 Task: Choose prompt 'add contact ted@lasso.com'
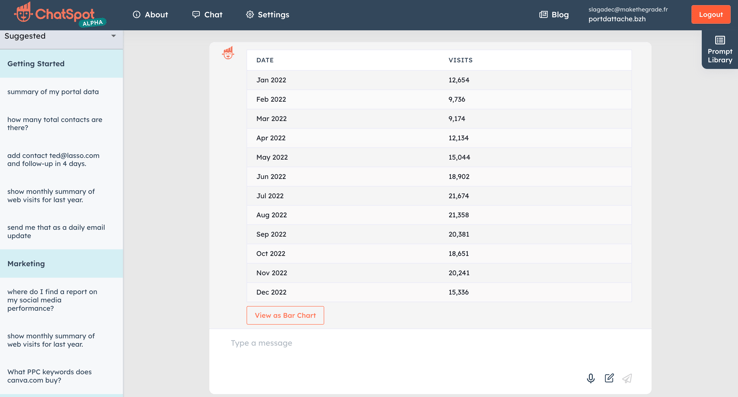[53, 160]
